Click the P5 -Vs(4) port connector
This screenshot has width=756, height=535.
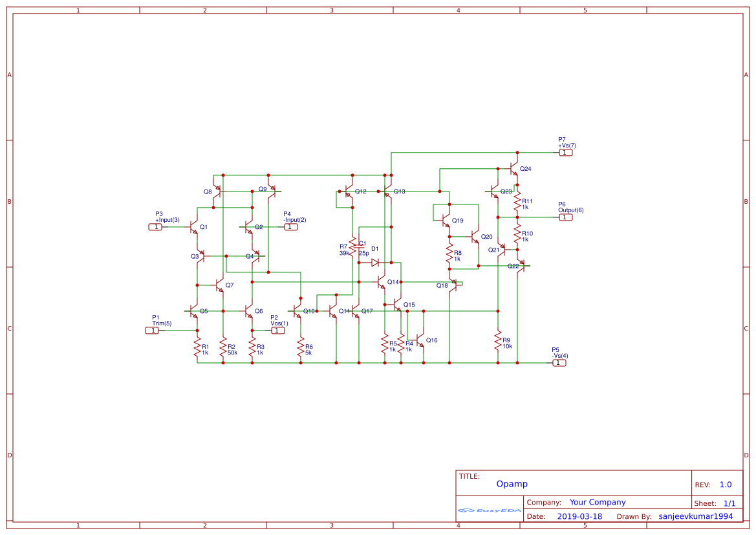[x=559, y=363]
